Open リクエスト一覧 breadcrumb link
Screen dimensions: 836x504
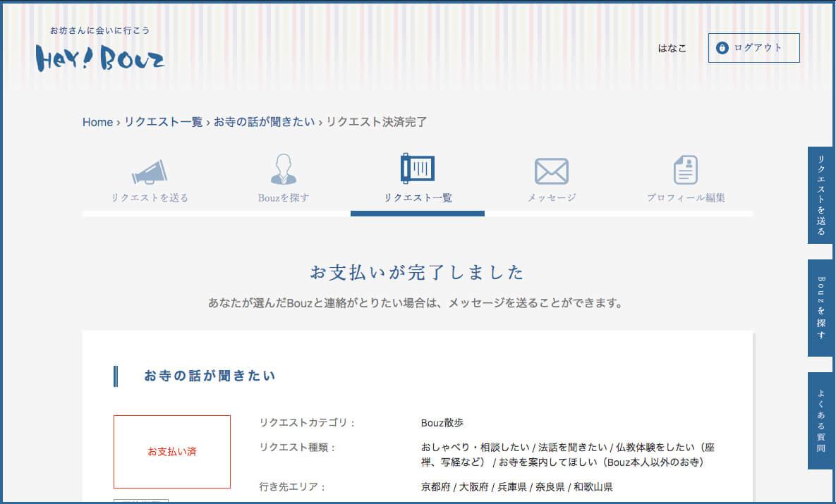pos(163,122)
